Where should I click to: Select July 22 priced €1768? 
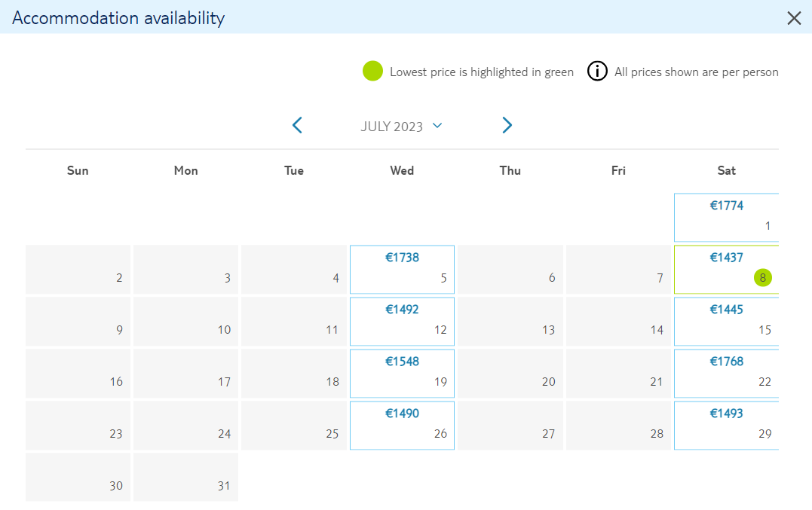click(x=726, y=374)
